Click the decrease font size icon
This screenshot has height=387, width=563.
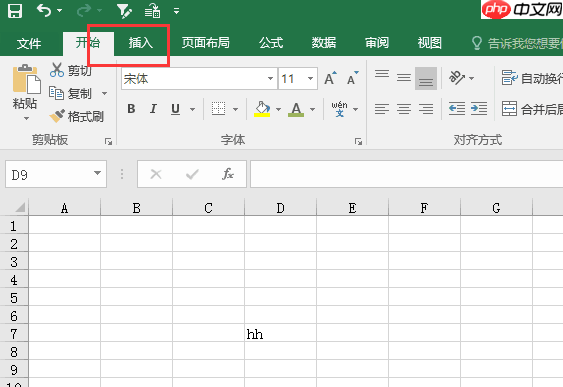[x=353, y=78]
